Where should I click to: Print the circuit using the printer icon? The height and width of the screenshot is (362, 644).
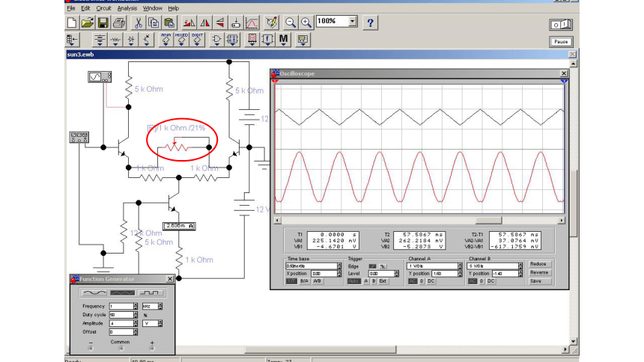pyautogui.click(x=119, y=22)
